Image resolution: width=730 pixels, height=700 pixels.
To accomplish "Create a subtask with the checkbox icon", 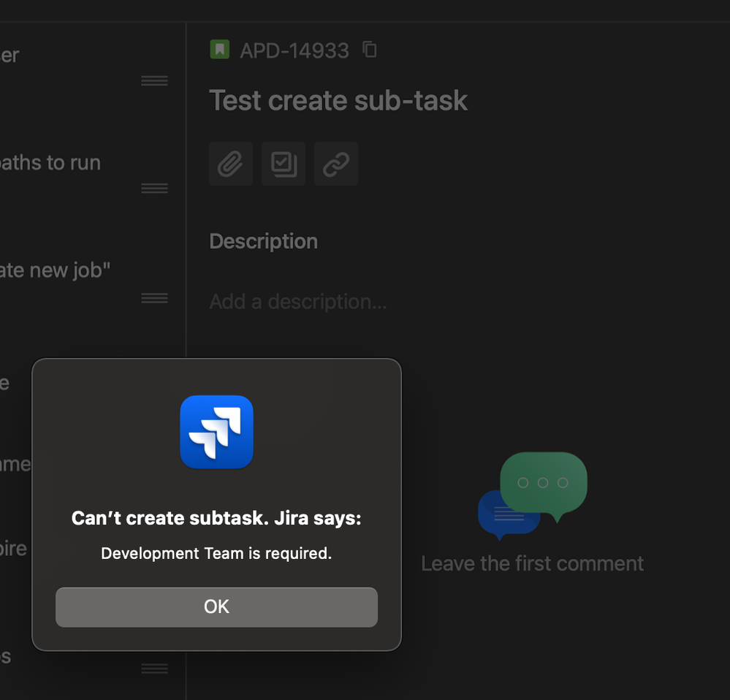I will coord(284,164).
